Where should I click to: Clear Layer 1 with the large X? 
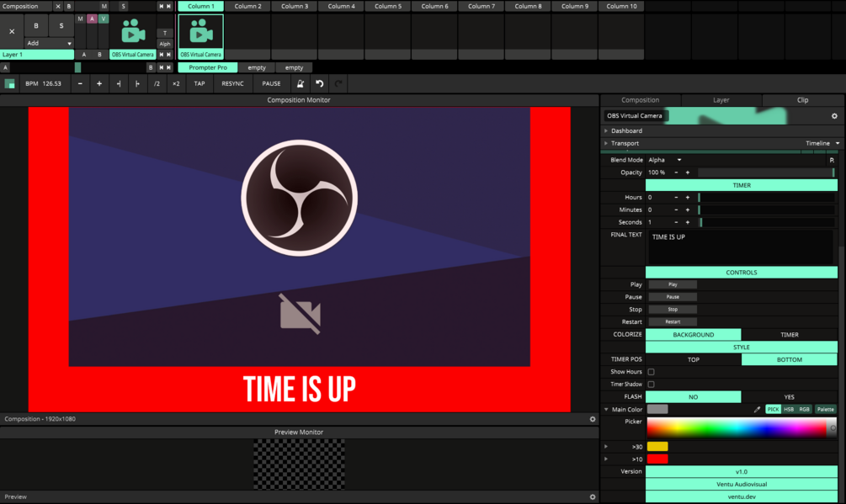click(x=12, y=31)
